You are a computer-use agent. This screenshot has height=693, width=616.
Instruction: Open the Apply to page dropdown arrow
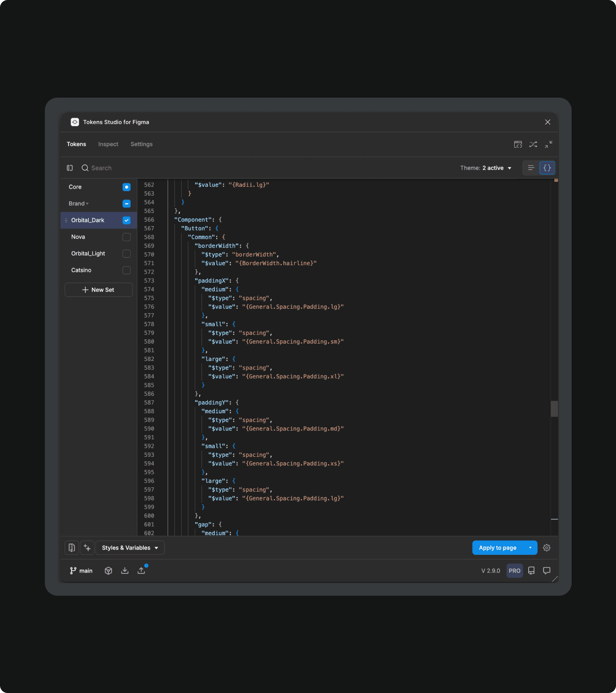coord(530,548)
